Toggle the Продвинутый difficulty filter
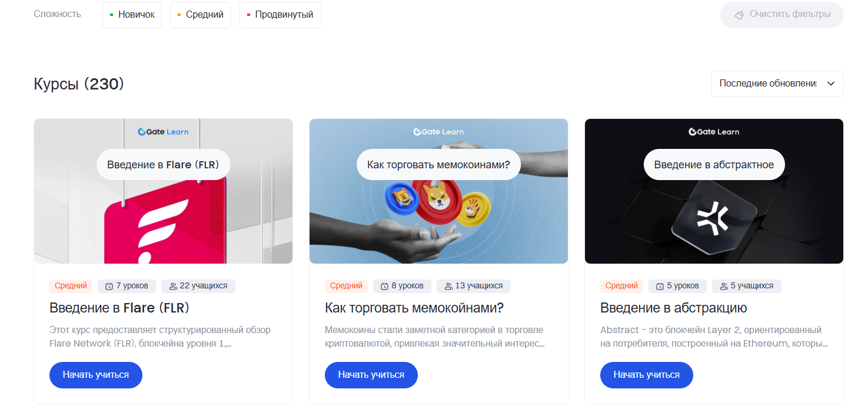This screenshot has width=868, height=409. pos(280,15)
